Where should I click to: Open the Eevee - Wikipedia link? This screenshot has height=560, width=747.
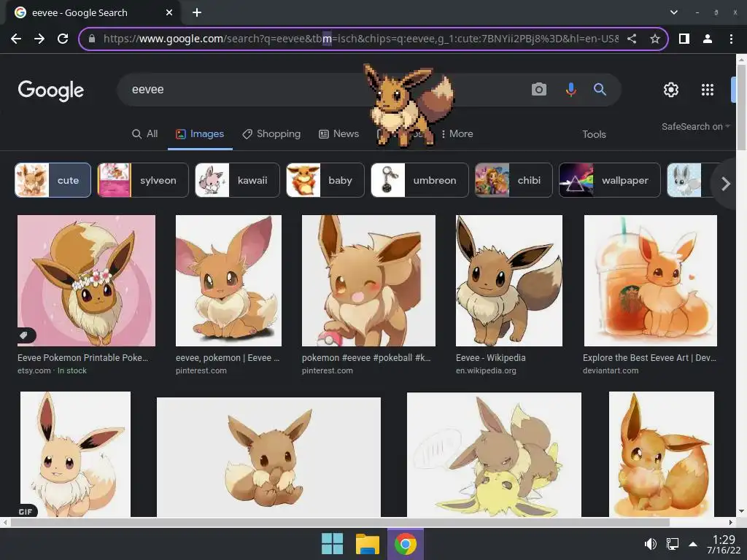click(491, 357)
